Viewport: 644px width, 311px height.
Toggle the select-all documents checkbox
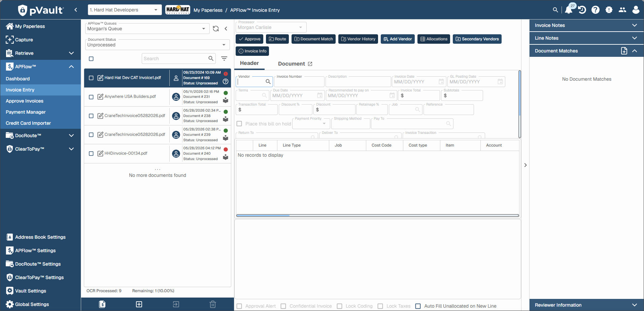(x=91, y=59)
